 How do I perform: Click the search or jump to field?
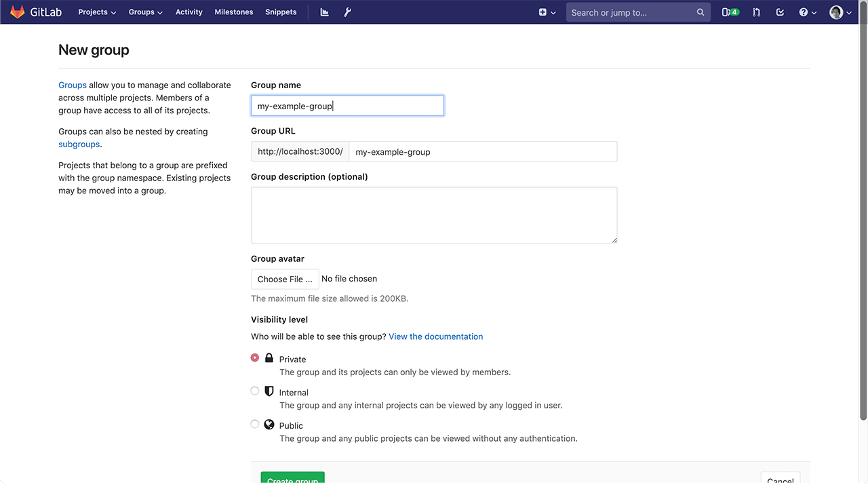631,12
